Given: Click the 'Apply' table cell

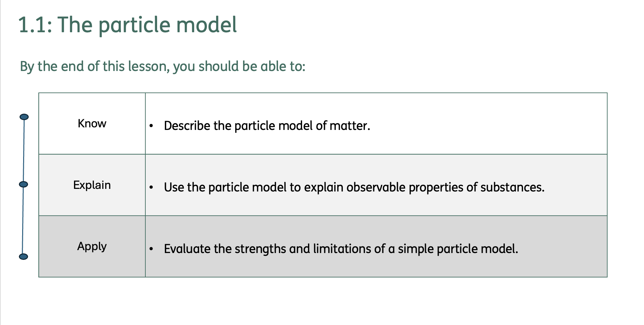Looking at the screenshot, I should pyautogui.click(x=92, y=247).
